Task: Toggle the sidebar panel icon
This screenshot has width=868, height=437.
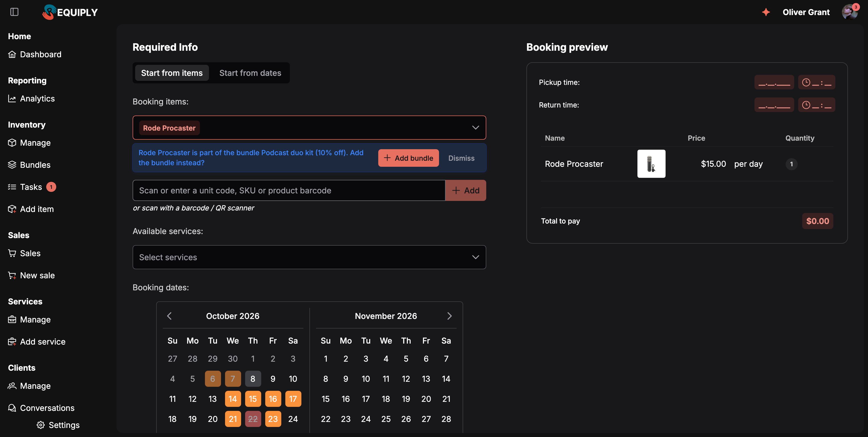Action: click(14, 12)
